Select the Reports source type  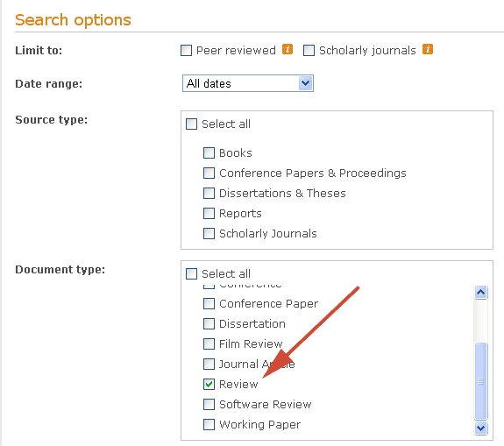pyautogui.click(x=209, y=213)
